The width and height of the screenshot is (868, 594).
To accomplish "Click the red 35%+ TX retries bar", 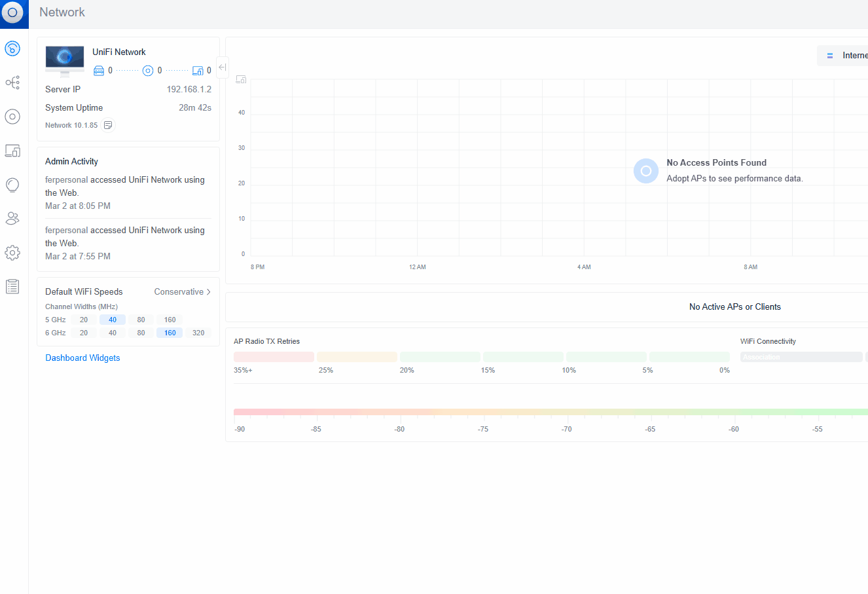I will click(274, 357).
